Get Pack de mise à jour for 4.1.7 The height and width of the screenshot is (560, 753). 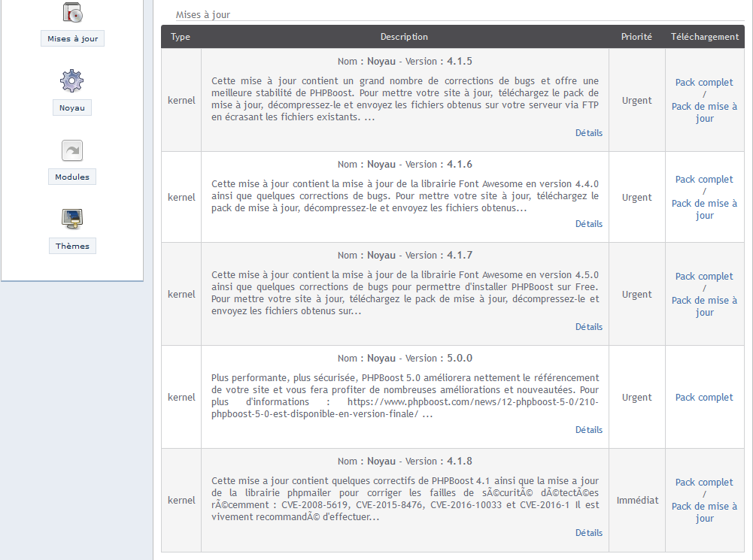pos(704,307)
